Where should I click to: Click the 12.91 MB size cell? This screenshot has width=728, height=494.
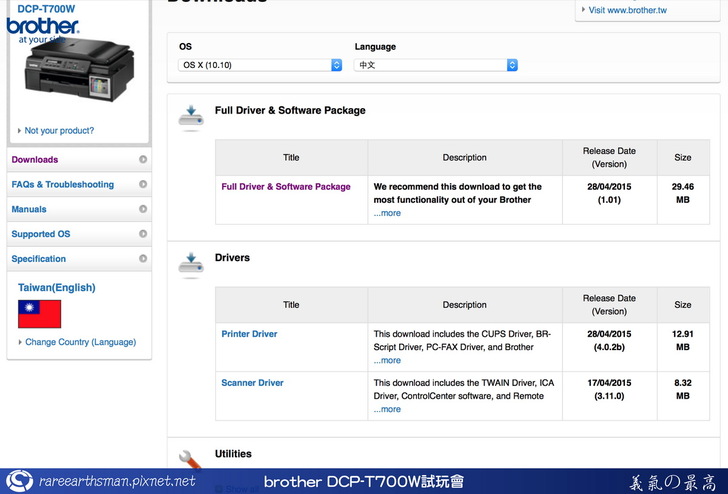pyautogui.click(x=683, y=347)
